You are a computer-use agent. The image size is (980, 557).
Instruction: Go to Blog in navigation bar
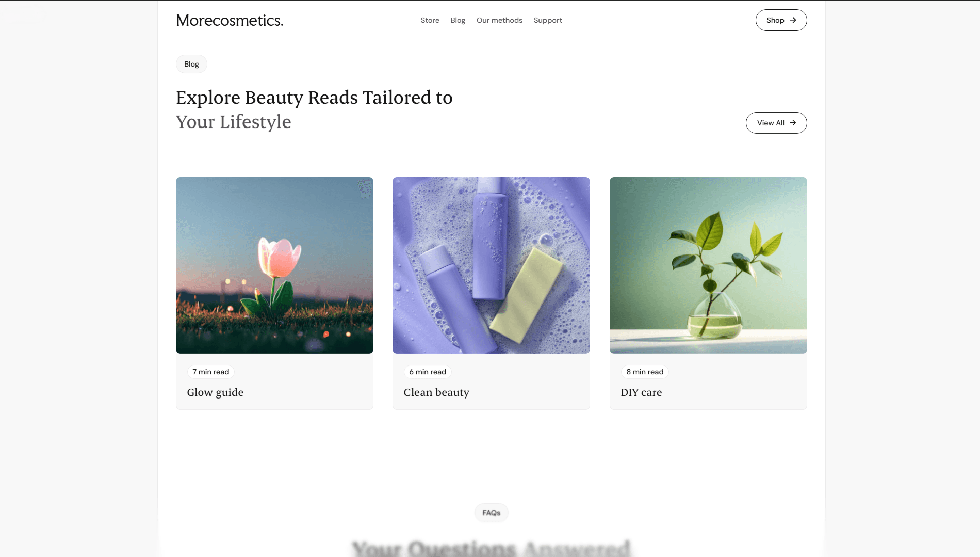tap(458, 20)
